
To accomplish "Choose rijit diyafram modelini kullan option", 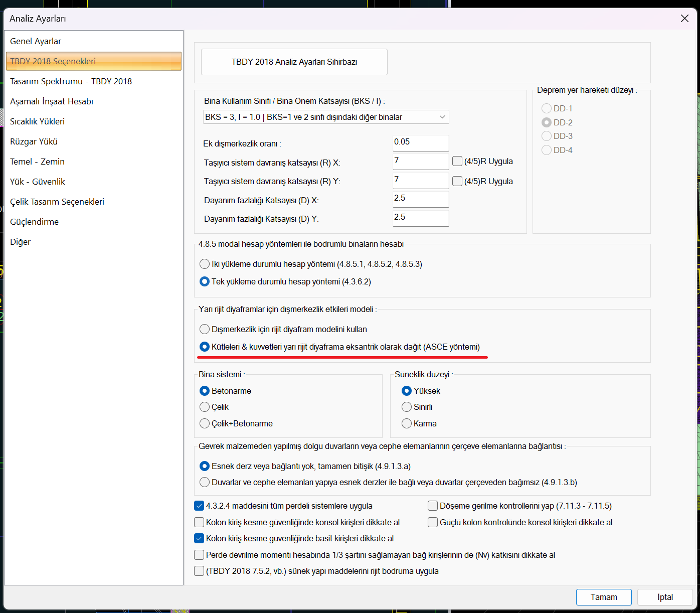I will 205,329.
